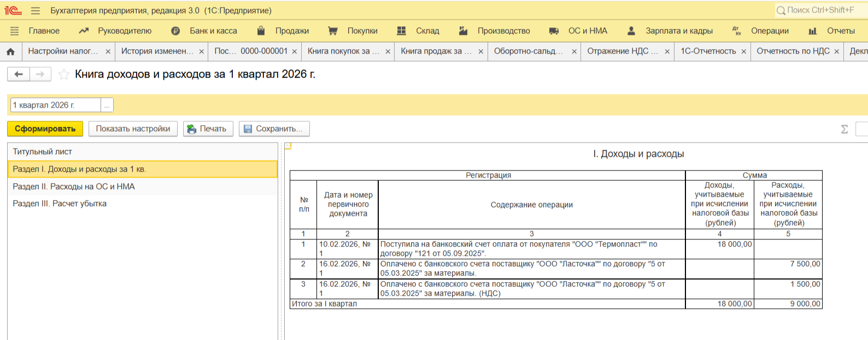Screen dimensions: 868x340
Task: Open the Банк и касса menu
Action: 213,31
